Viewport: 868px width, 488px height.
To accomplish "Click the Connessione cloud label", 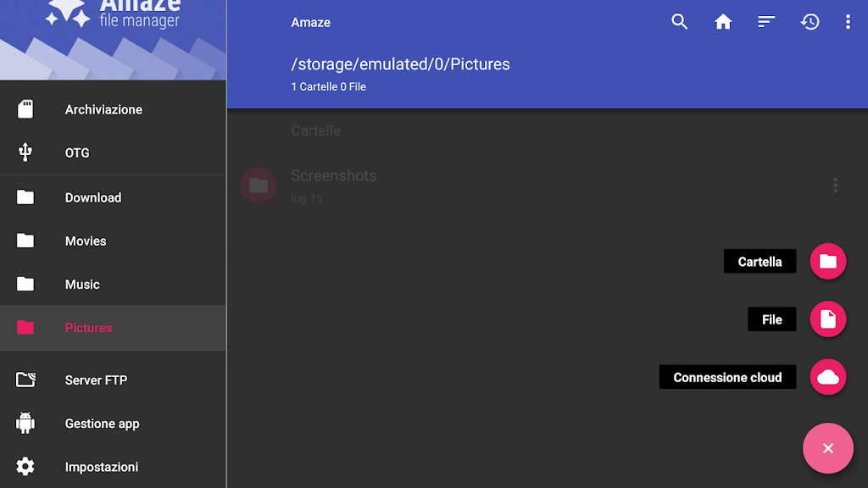I will tap(727, 378).
